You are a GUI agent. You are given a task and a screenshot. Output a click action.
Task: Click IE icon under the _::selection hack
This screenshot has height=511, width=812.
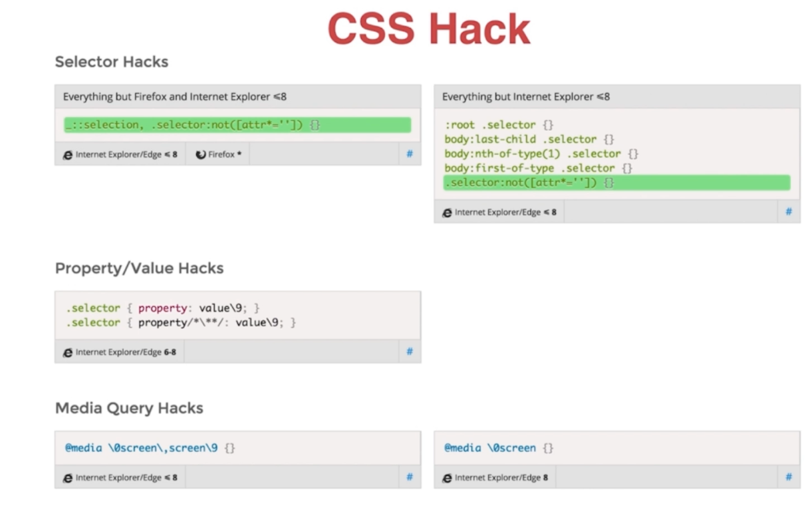tap(67, 155)
